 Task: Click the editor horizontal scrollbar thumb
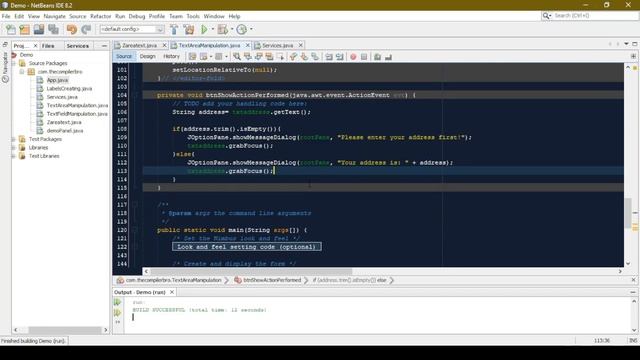click(x=251, y=271)
